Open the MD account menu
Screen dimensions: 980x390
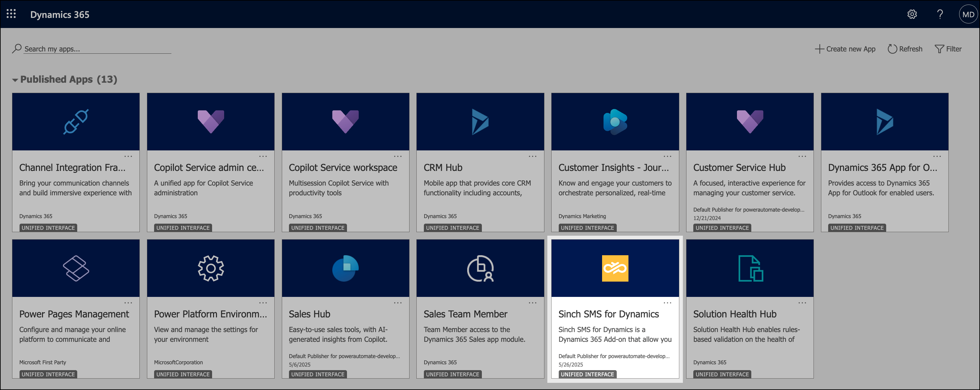coord(968,14)
